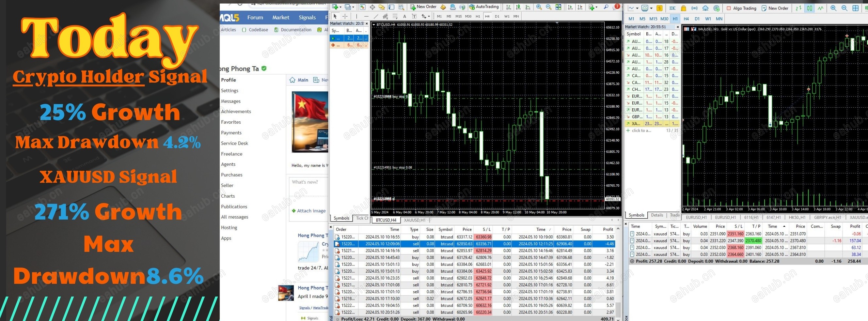Open the indicators dropdown arrow in MT5 toolbar
This screenshot has width=868, height=321.
(x=651, y=8)
